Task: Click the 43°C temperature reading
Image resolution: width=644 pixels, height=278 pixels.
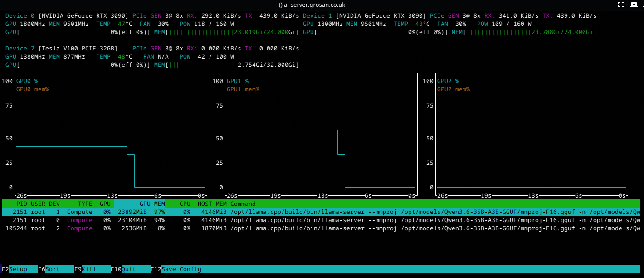Action: (423, 24)
